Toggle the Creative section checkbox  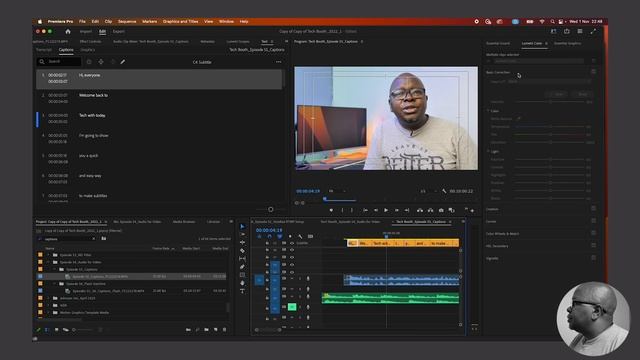[593, 209]
